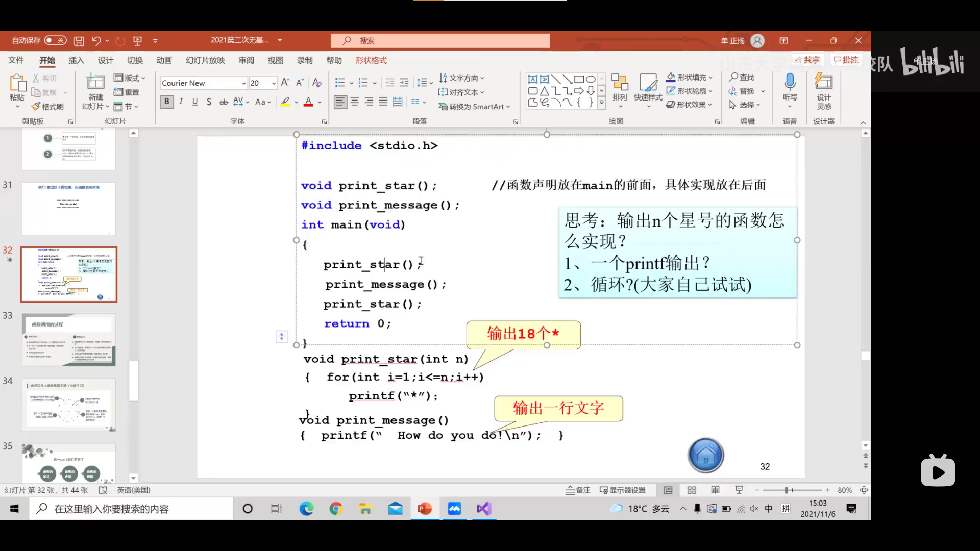The height and width of the screenshot is (551, 980).
Task: Click the Undo arrow icon
Action: tap(96, 41)
